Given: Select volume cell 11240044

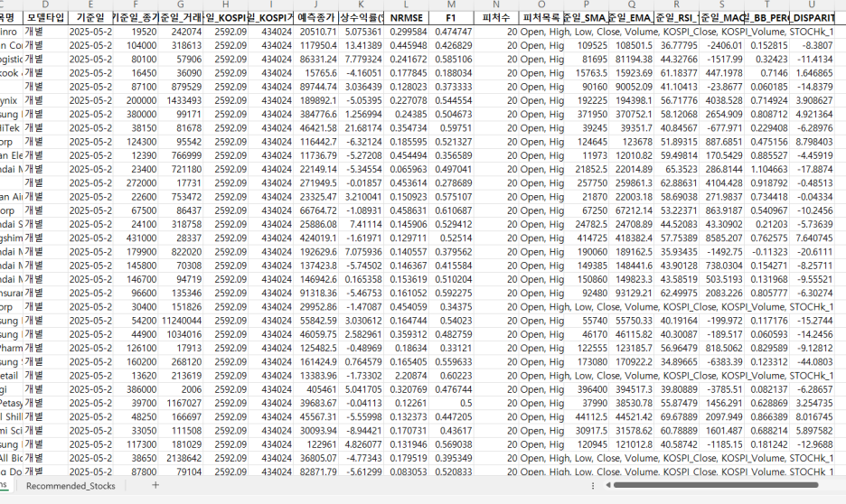Looking at the screenshot, I should tap(181, 320).
